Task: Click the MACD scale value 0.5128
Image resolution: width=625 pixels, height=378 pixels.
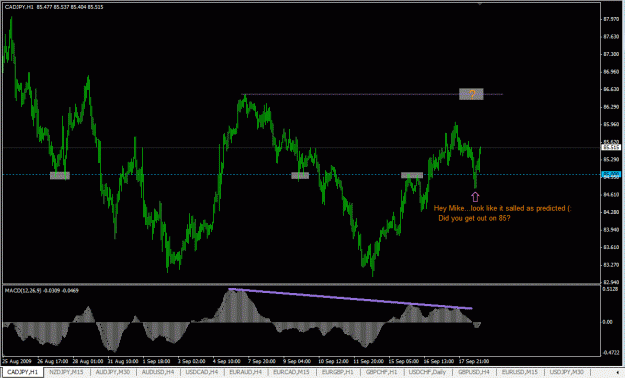Action: coord(610,289)
